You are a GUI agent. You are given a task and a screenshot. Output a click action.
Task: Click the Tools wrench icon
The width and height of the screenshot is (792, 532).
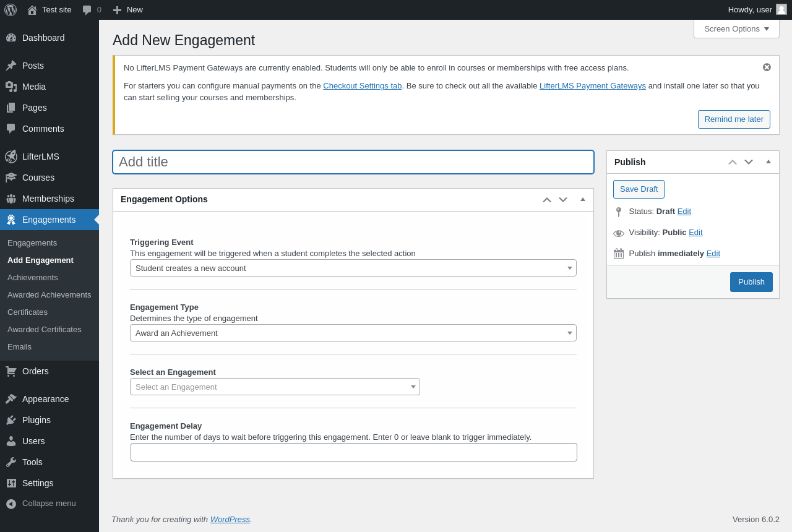[11, 462]
